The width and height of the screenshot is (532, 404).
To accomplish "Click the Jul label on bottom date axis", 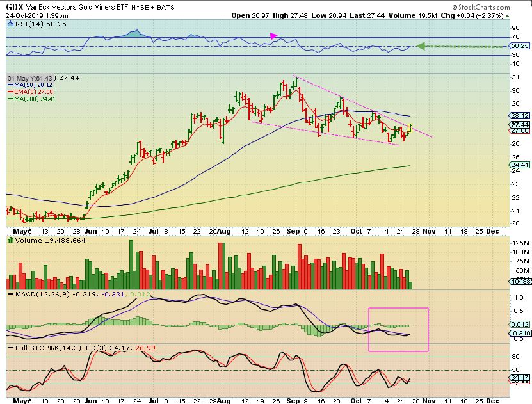I will point(154,401).
